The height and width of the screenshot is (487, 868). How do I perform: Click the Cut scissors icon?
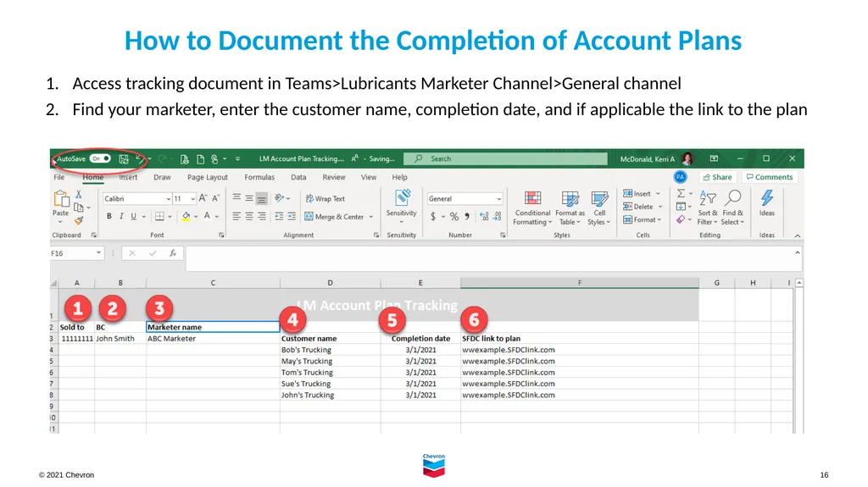coord(79,194)
